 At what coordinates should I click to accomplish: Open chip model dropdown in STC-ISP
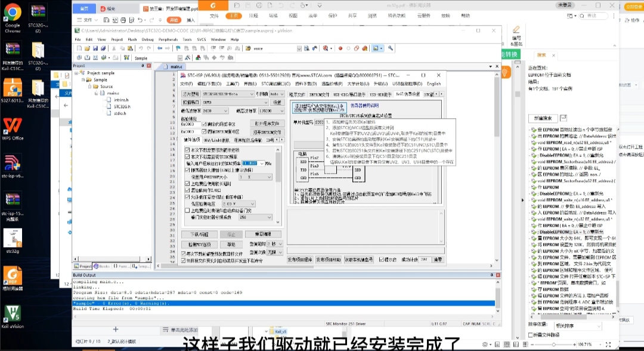pos(228,94)
